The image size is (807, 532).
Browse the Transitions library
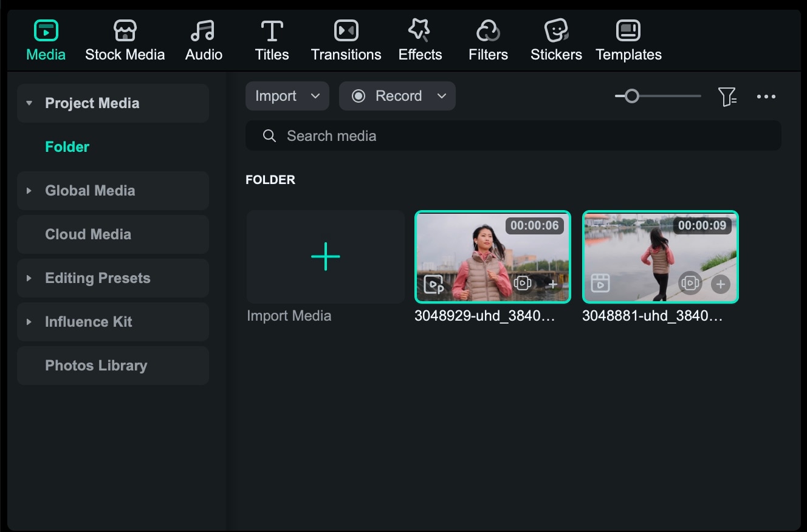click(x=346, y=39)
